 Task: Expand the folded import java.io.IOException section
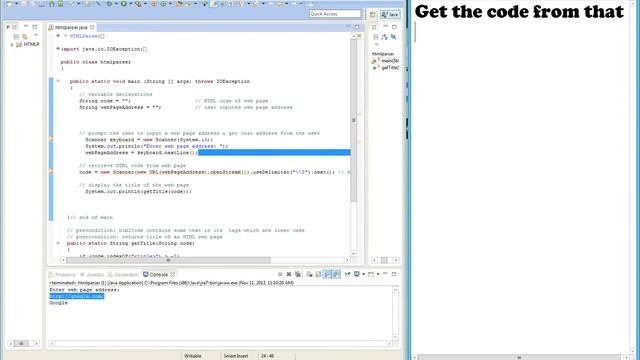coord(58,49)
